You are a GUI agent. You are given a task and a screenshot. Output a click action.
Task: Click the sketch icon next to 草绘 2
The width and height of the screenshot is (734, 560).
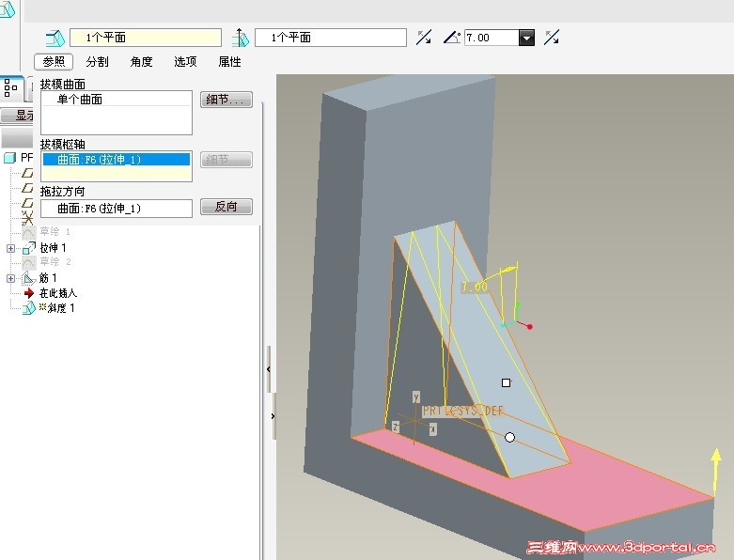point(28,262)
